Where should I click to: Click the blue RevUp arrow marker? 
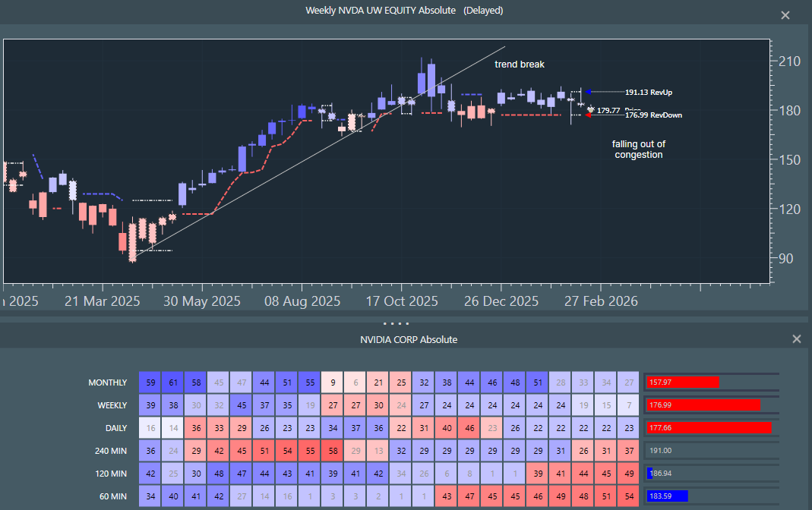click(589, 92)
